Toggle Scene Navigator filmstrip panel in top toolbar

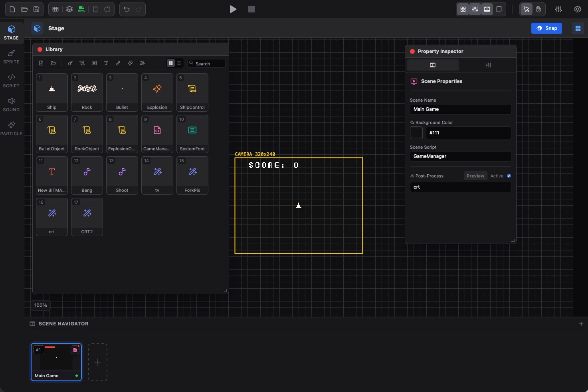(487, 9)
